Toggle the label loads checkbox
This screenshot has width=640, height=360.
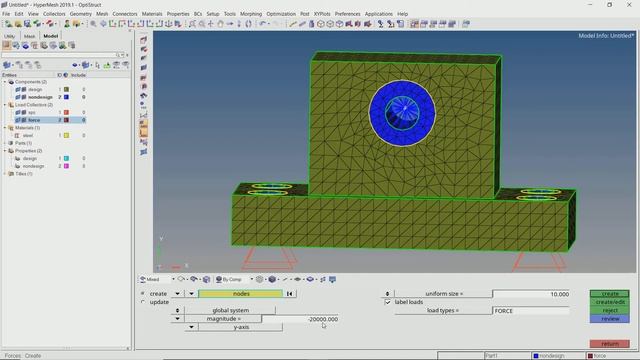[x=387, y=302]
